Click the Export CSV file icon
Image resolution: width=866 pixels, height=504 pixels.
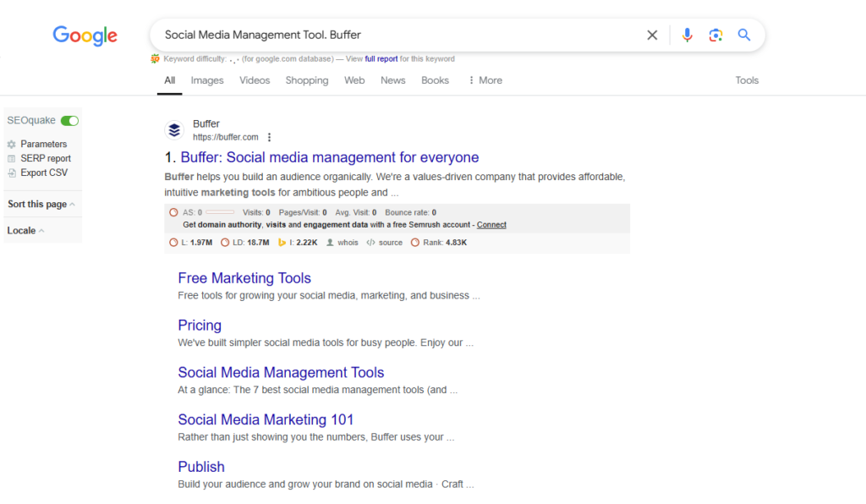pos(12,173)
